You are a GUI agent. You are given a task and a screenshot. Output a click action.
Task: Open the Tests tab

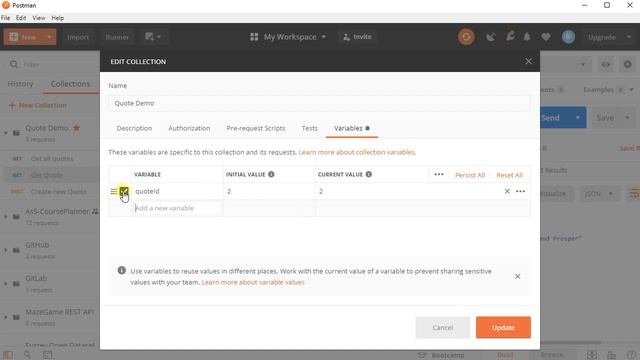click(x=309, y=128)
